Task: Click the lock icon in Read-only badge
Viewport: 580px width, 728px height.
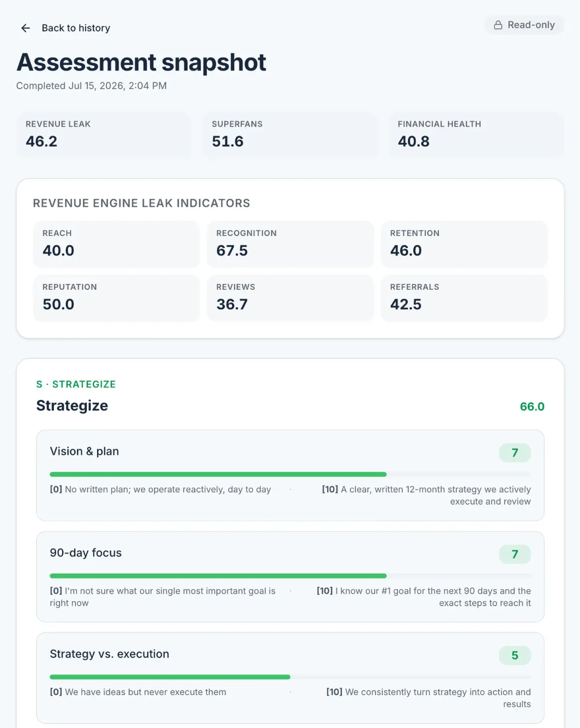Action: [x=498, y=25]
